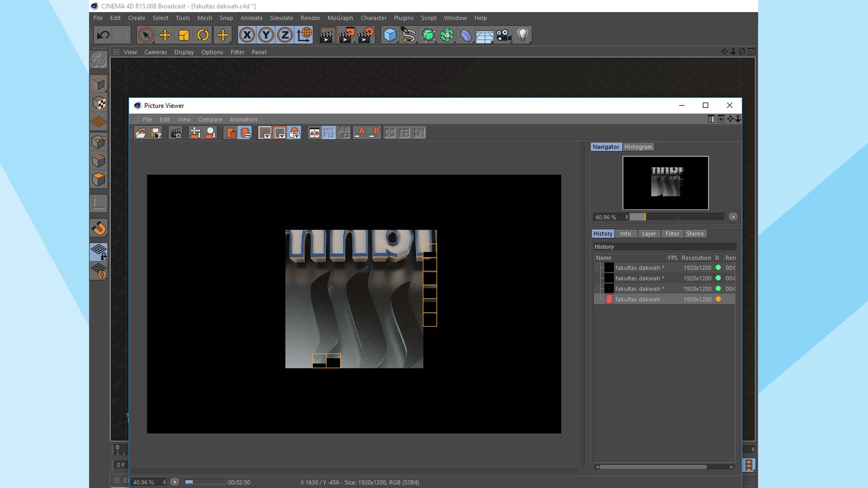Toggle the Y-axis lock
Image resolution: width=868 pixels, height=488 pixels.
coord(266,35)
